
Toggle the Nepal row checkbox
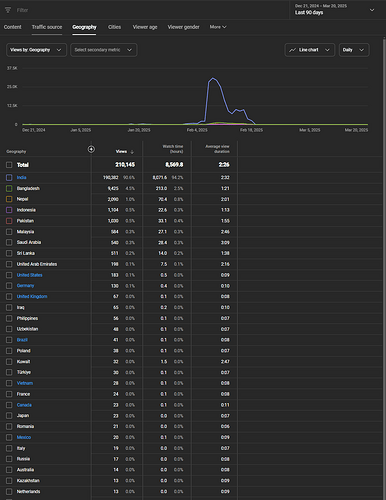(9, 199)
